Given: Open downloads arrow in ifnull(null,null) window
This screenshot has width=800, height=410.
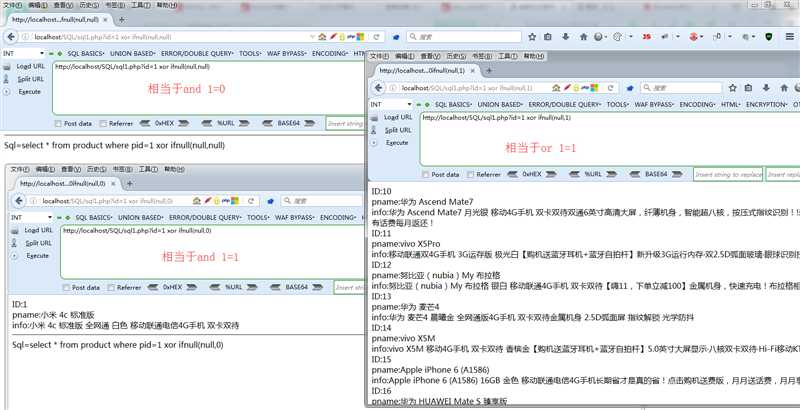Looking at the screenshot, I should [566, 37].
